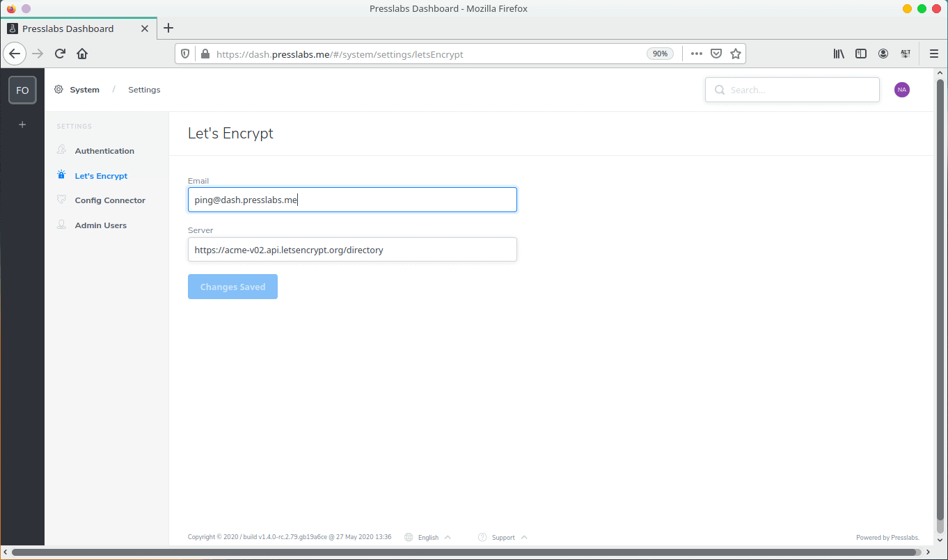The height and width of the screenshot is (560, 948).
Task: Click the System gear icon in breadcrumb
Action: tap(59, 90)
